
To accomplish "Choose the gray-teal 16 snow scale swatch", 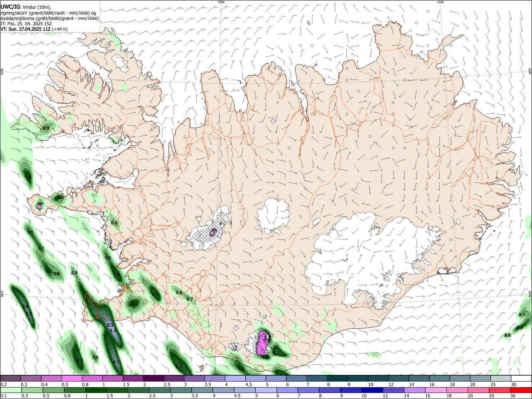I will click(439, 379).
